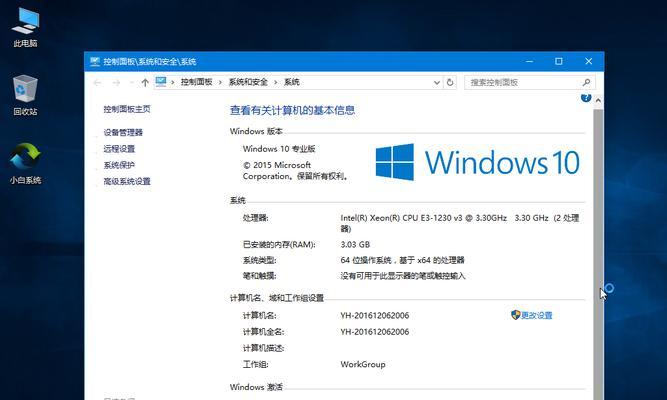The width and height of the screenshot is (667, 400).
Task: Click the back arrow in the address bar
Action: (97, 83)
